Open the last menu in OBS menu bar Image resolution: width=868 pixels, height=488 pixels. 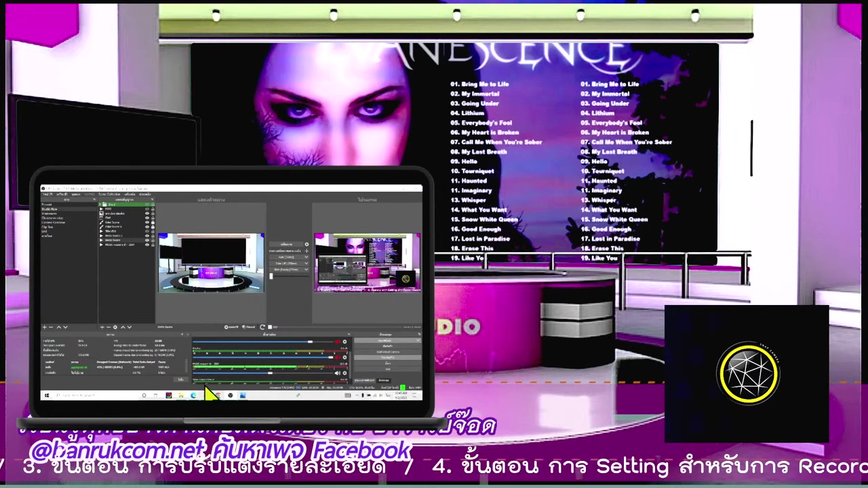[x=144, y=195]
